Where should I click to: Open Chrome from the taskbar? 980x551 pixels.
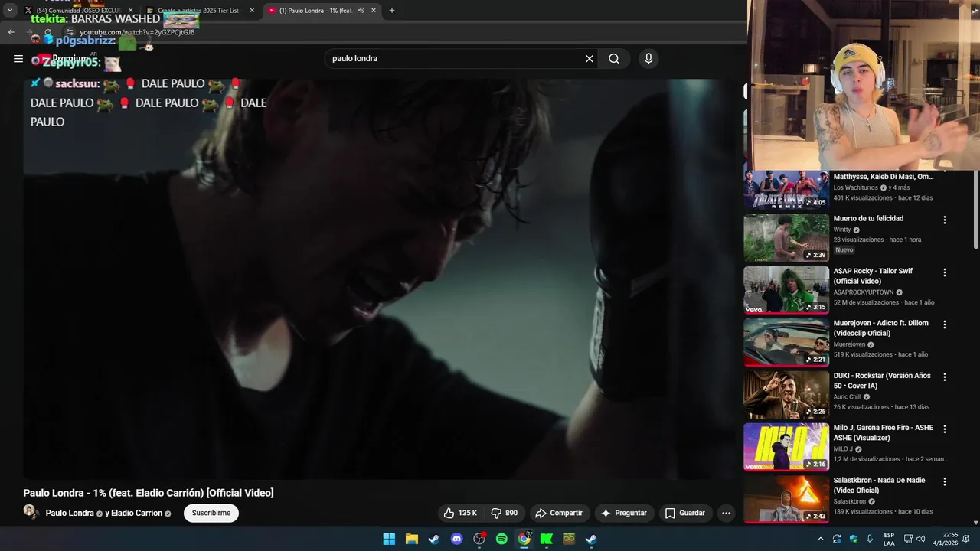[524, 539]
